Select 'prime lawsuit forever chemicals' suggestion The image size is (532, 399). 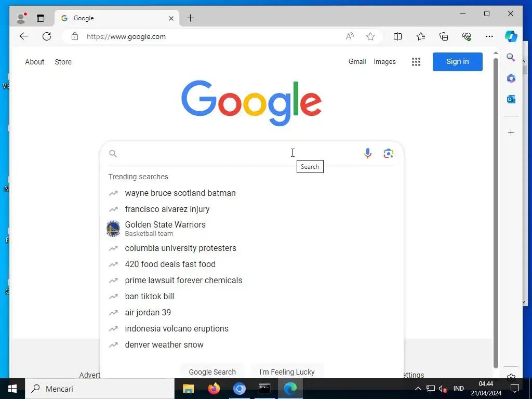pos(252,280)
